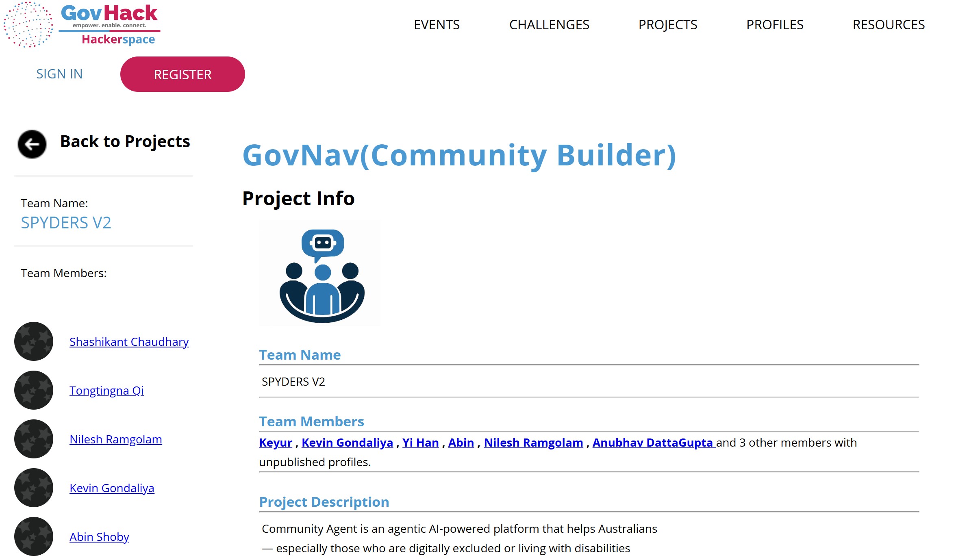Click Nilesh Ramgolam's avatar icon
Image resolution: width=956 pixels, height=560 pixels.
(x=34, y=439)
